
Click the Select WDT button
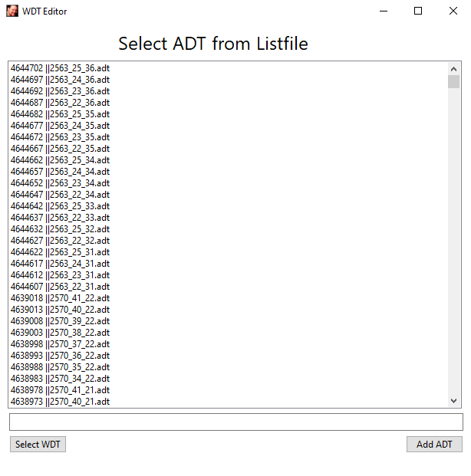tap(38, 445)
